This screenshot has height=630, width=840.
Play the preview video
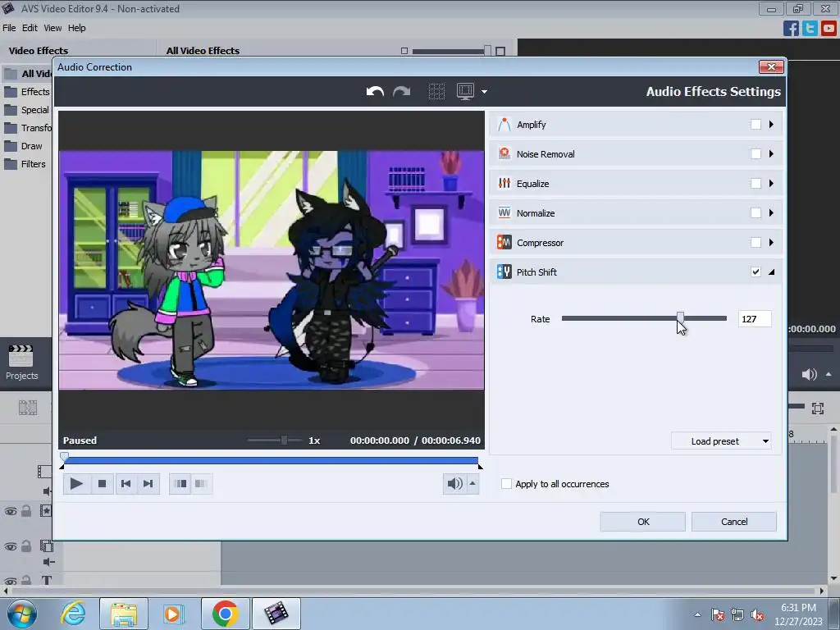pyautogui.click(x=76, y=484)
